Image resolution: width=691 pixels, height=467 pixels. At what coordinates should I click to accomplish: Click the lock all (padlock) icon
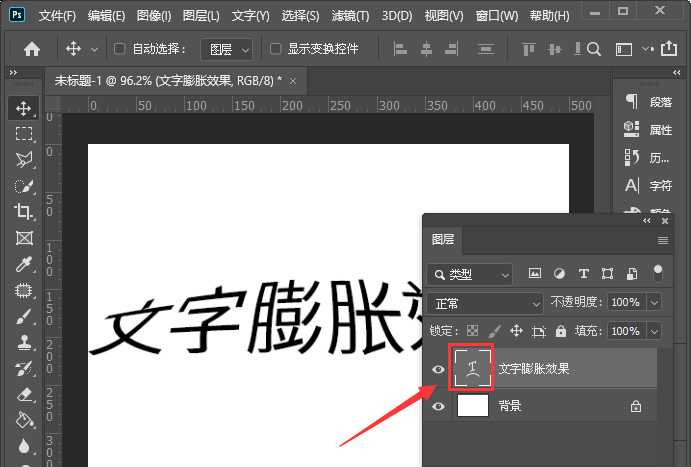tap(561, 331)
